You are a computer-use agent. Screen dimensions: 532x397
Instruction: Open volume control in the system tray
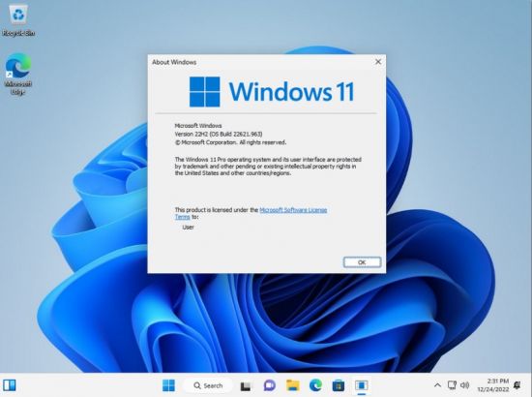point(465,385)
